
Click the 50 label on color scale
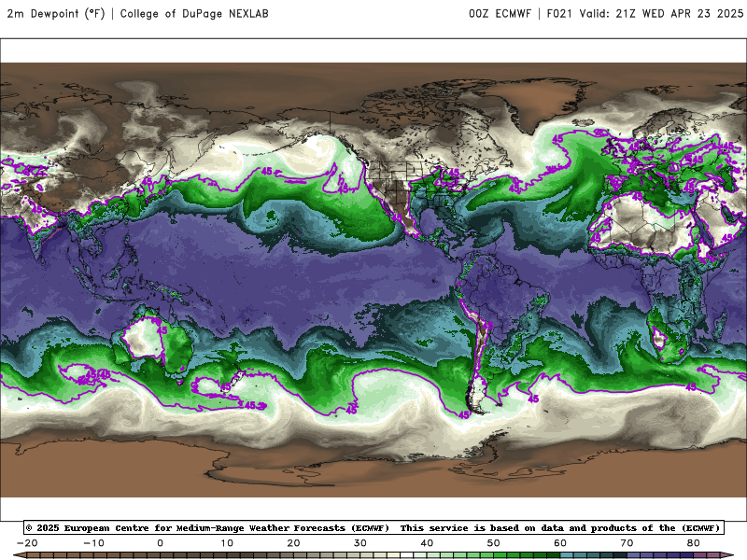494,543
